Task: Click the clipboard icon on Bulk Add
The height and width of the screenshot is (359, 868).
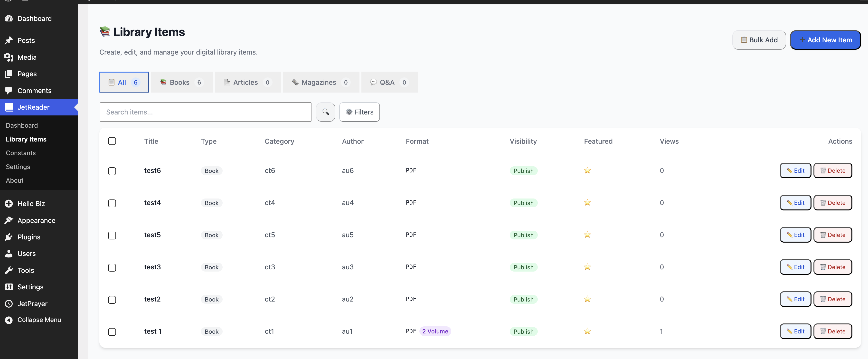Action: 744,40
